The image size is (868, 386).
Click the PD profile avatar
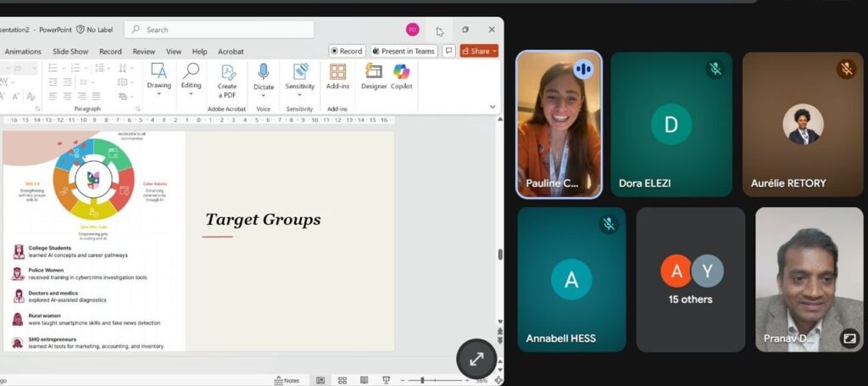[413, 30]
